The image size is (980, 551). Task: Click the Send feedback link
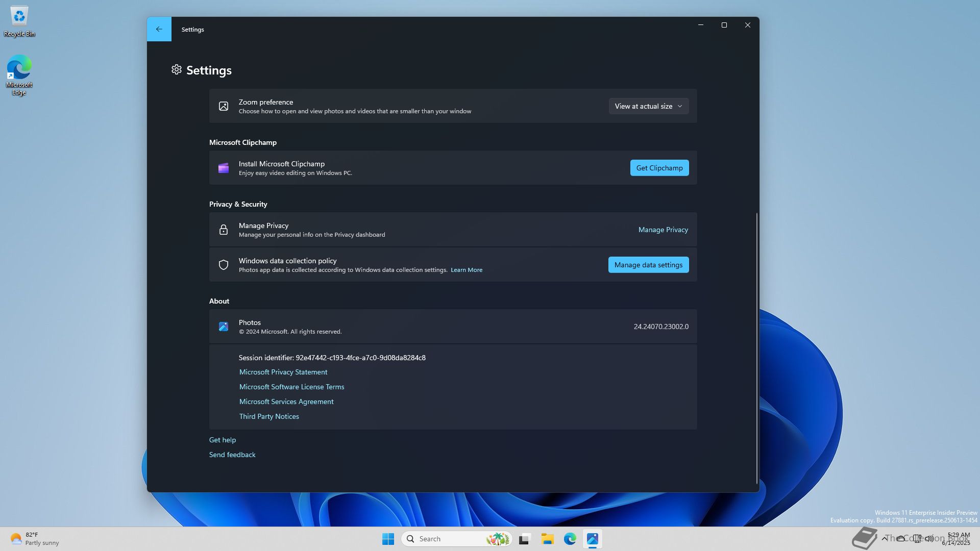[x=232, y=455]
